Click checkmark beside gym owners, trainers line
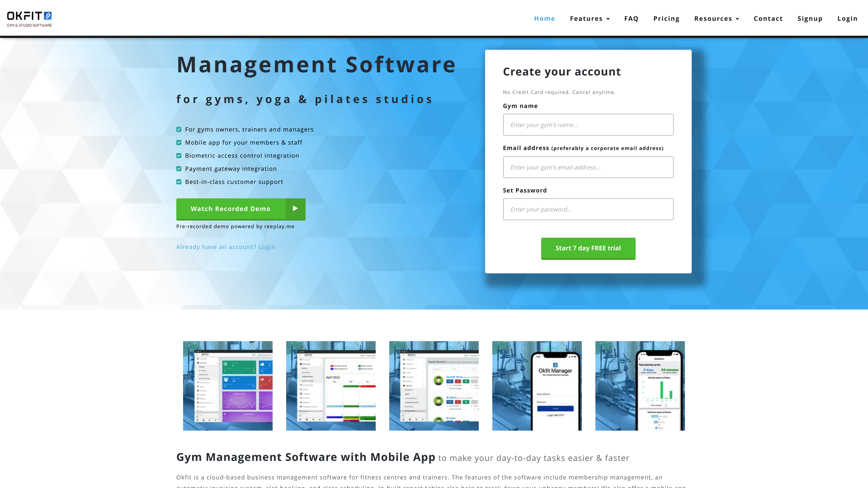The image size is (868, 488). (179, 129)
